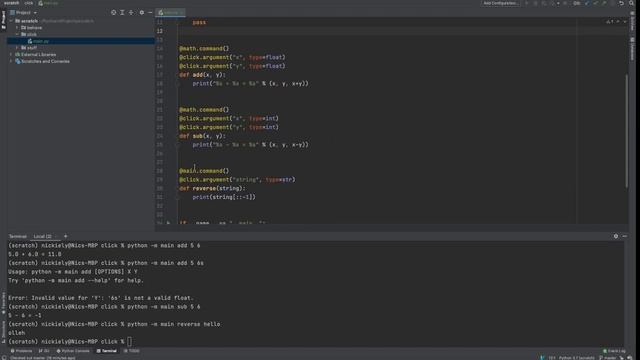The image size is (640, 360).
Task: Click the def reverse(string) line
Action: (212, 188)
